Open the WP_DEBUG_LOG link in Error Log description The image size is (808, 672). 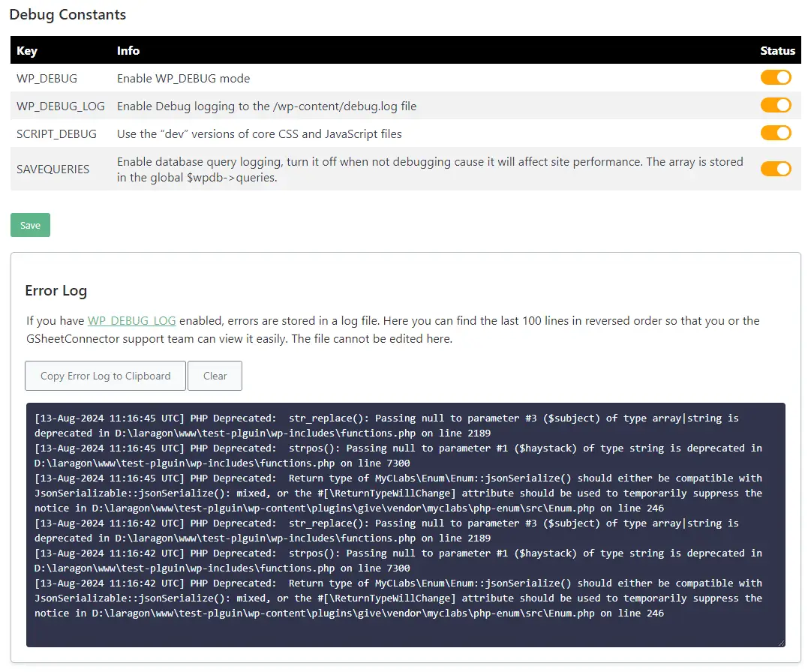coord(132,321)
